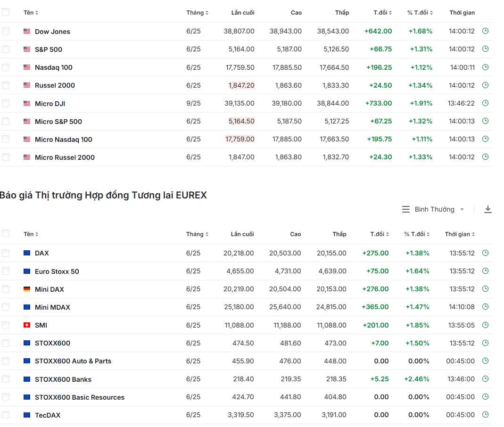The height and width of the screenshot is (427, 504).
Task: Tick the STOXX600 Banks row checkbox
Action: pyautogui.click(x=6, y=379)
